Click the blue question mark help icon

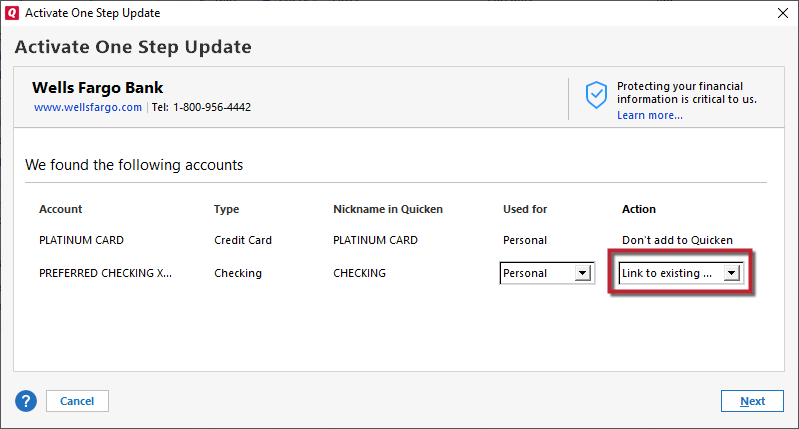click(x=25, y=401)
